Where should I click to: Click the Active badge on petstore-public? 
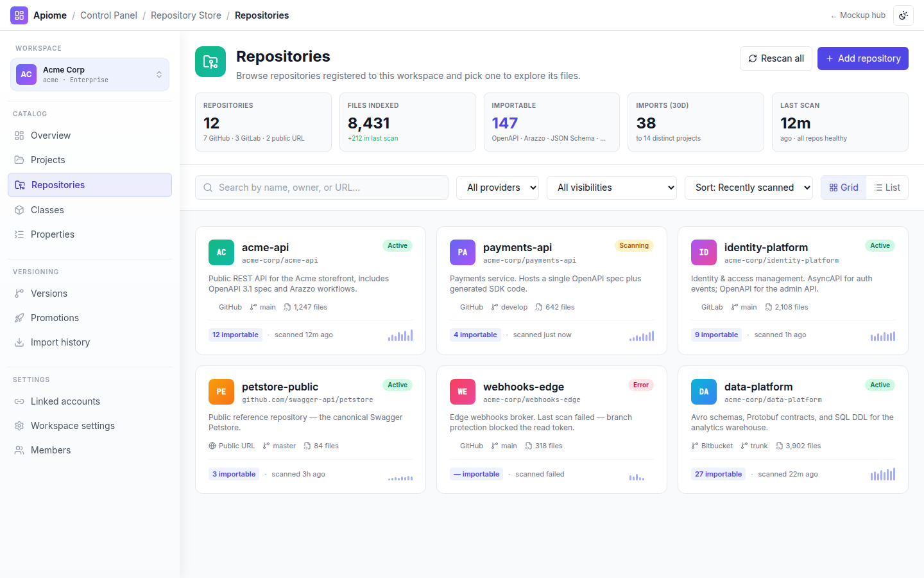tap(397, 385)
